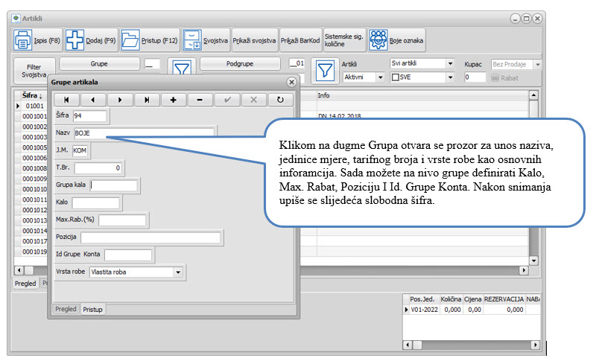Click the Količina column header
Viewport: 596px width, 364px height.
451,299
